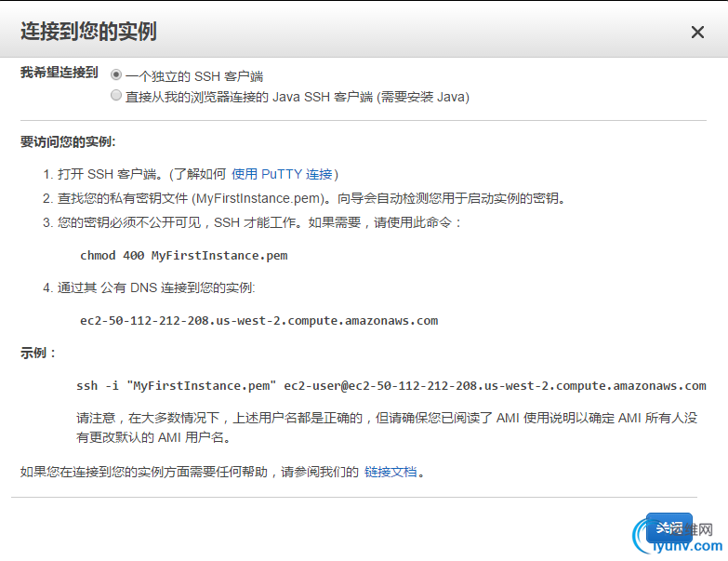Click the label '我希望连接到'
This screenshot has width=728, height=561.
coord(59,73)
